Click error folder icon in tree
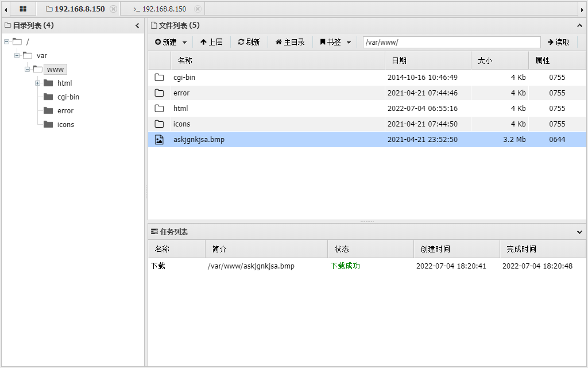 tap(48, 110)
